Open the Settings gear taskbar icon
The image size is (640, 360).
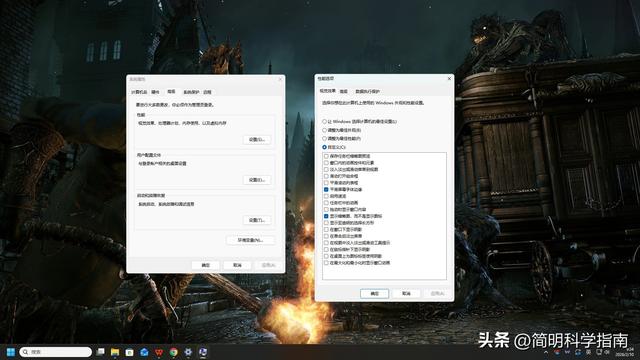(188, 352)
